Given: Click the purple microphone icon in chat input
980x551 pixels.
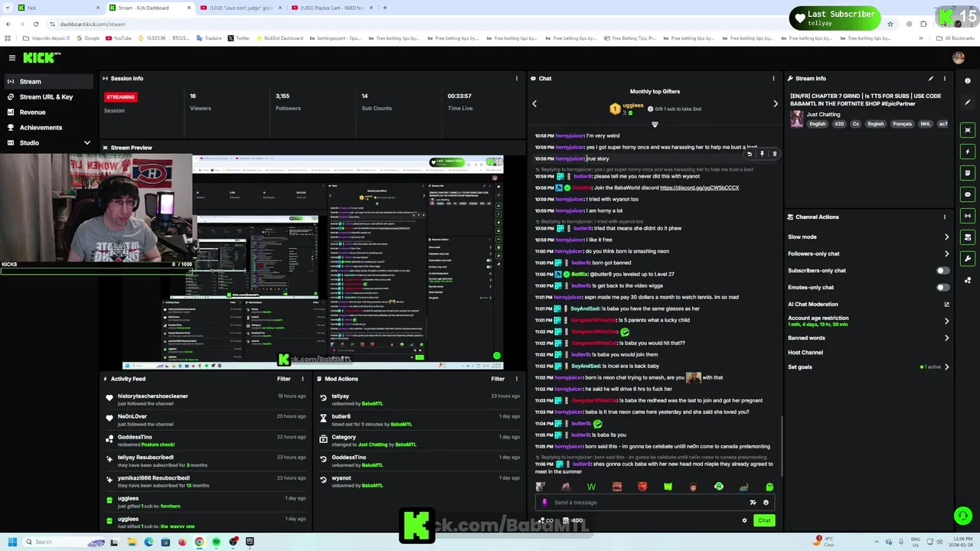Looking at the screenshot, I should click(544, 503).
